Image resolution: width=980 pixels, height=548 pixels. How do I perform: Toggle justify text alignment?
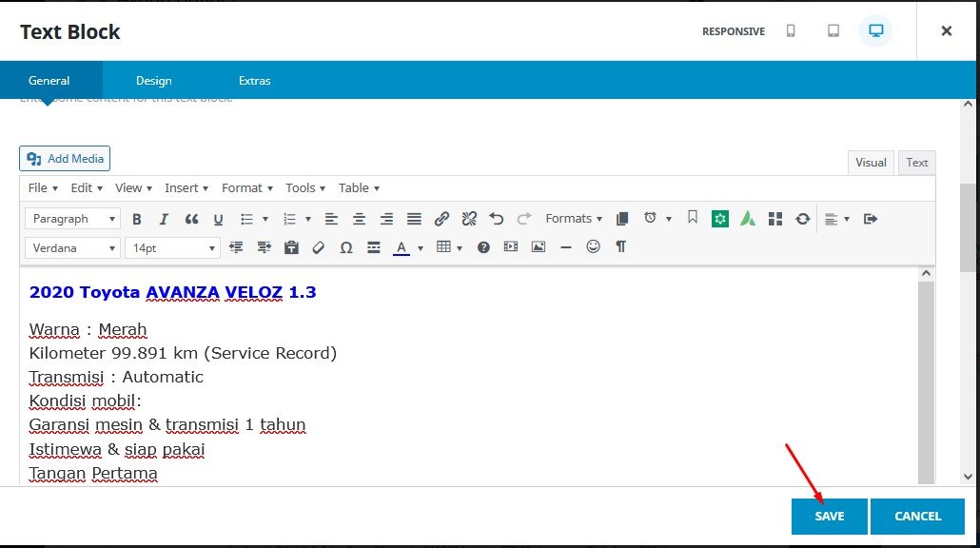pyautogui.click(x=414, y=219)
